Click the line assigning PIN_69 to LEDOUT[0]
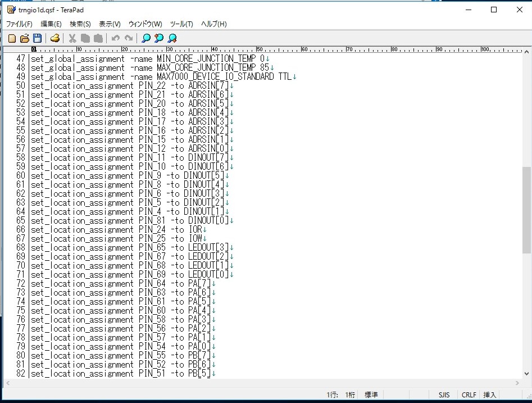 [130, 275]
